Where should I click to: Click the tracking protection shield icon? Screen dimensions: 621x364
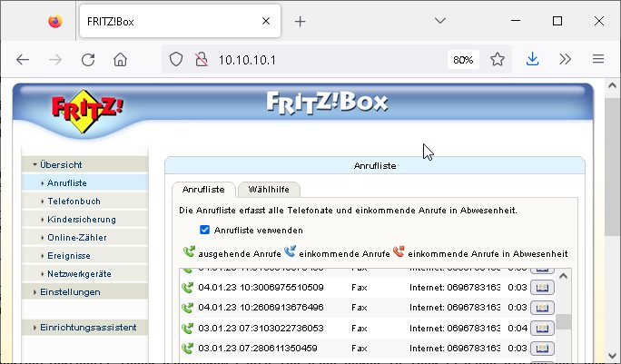(176, 59)
